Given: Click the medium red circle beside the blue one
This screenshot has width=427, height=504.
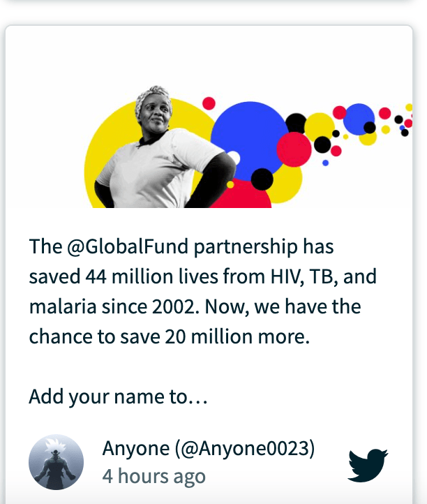Looking at the screenshot, I should click(294, 149).
